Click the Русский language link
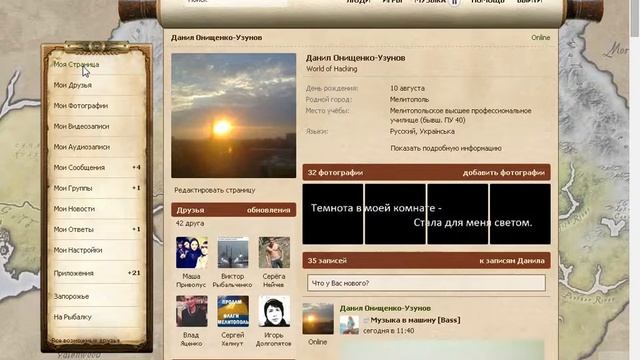 402,131
